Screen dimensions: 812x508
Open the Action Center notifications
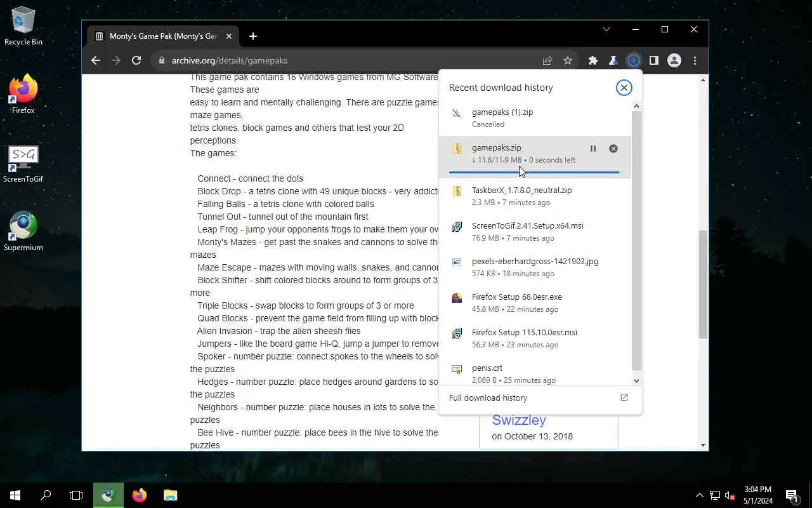coord(792,495)
